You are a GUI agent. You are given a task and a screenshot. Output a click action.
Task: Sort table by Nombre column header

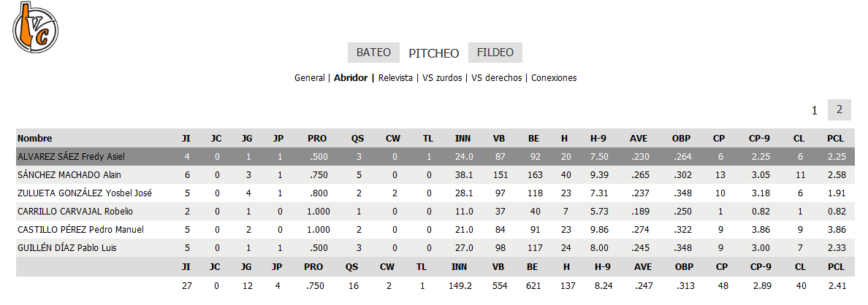click(x=35, y=138)
